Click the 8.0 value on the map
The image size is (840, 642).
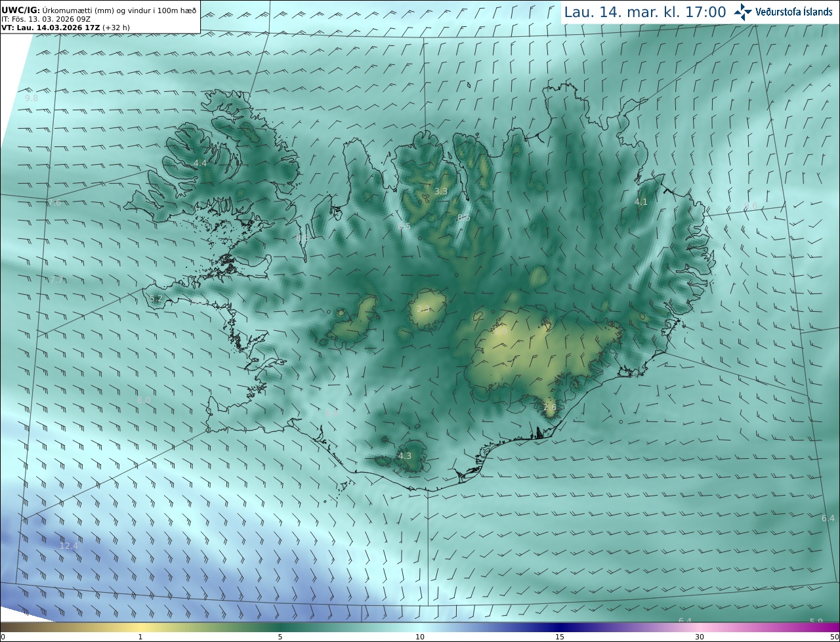[x=144, y=400]
